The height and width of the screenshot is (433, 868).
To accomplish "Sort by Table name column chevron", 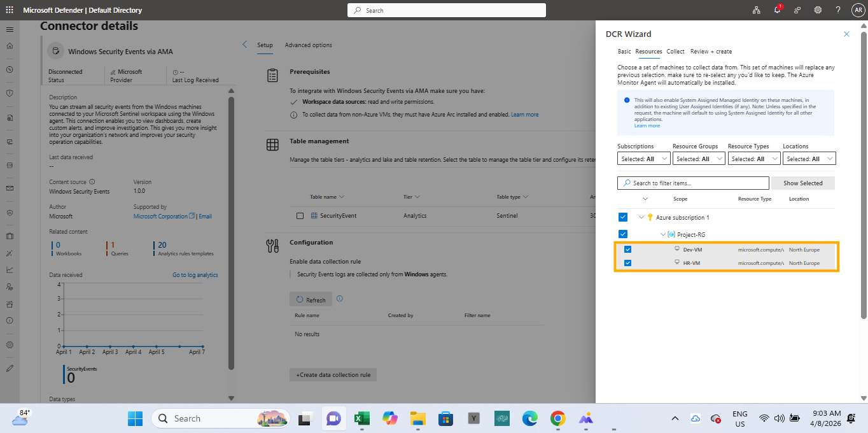I will point(342,197).
